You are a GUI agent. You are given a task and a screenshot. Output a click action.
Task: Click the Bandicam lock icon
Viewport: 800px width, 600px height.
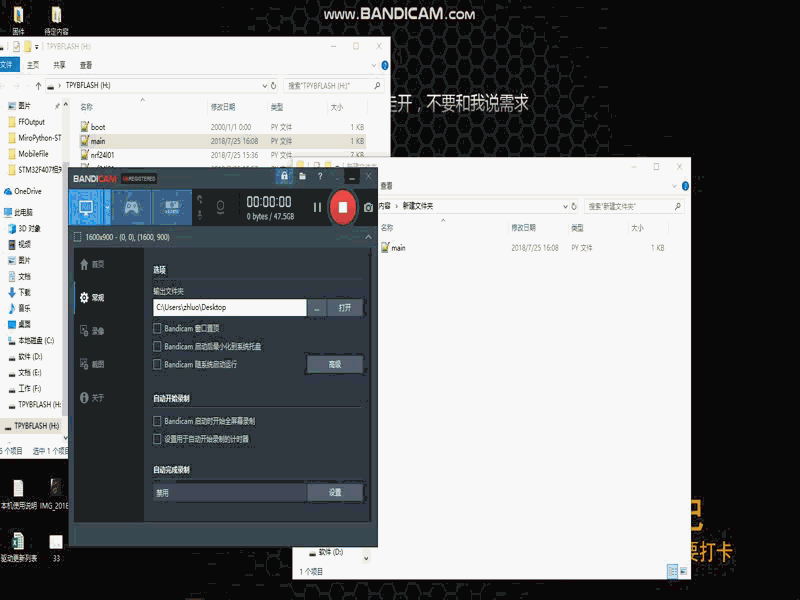284,177
